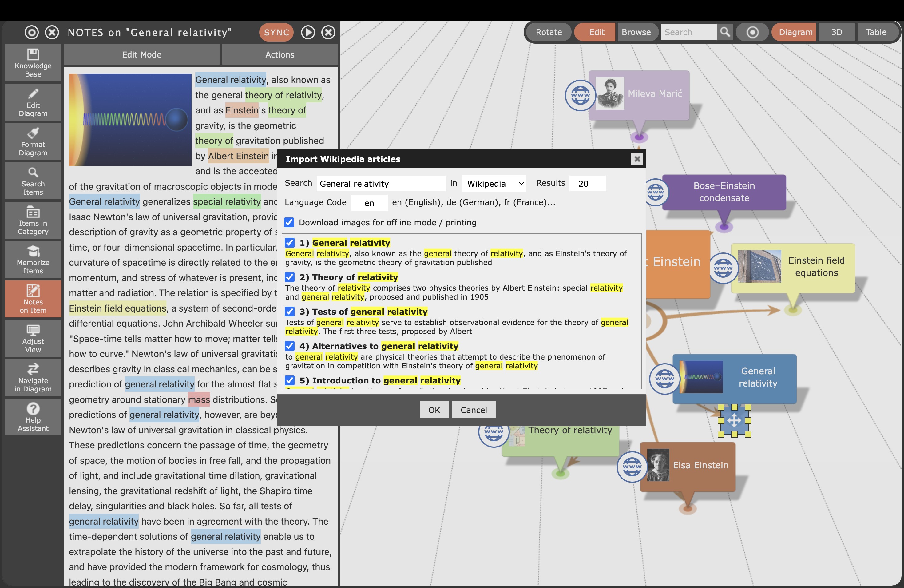This screenshot has width=904, height=588.
Task: Open the www link icon of Mileva Marić
Action: (581, 95)
